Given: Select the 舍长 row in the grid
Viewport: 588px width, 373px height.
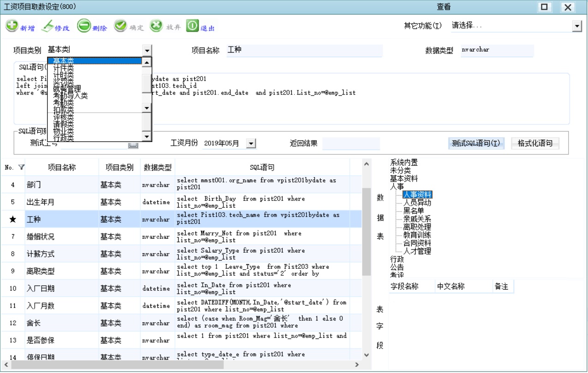Looking at the screenshot, I should 181,323.
